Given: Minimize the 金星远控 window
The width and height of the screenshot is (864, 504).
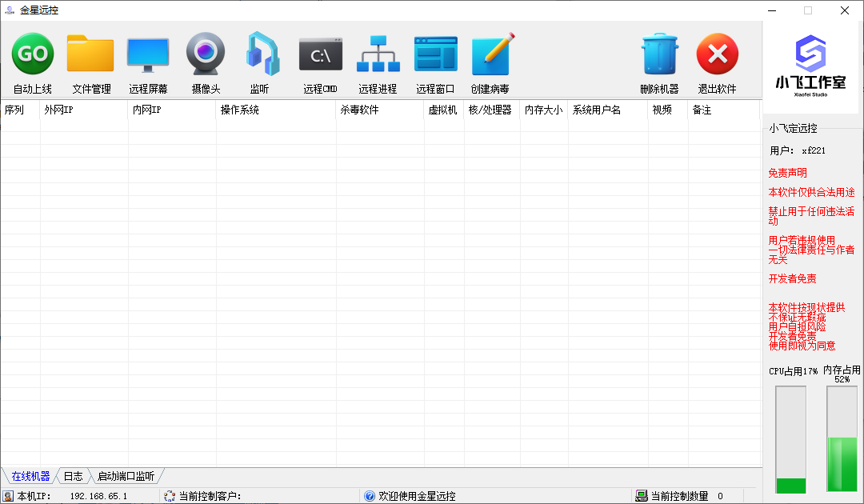Looking at the screenshot, I should point(772,10).
